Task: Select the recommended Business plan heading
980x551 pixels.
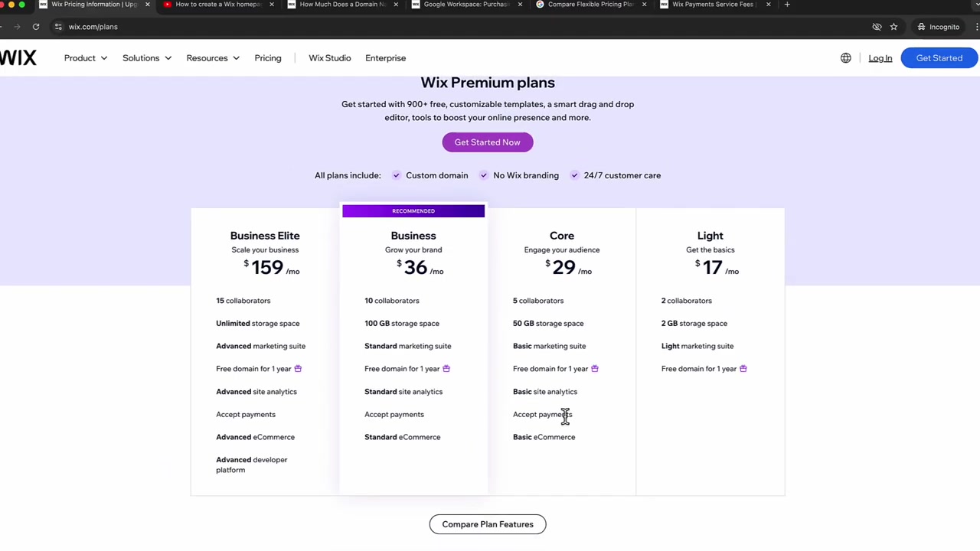Action: (413, 236)
